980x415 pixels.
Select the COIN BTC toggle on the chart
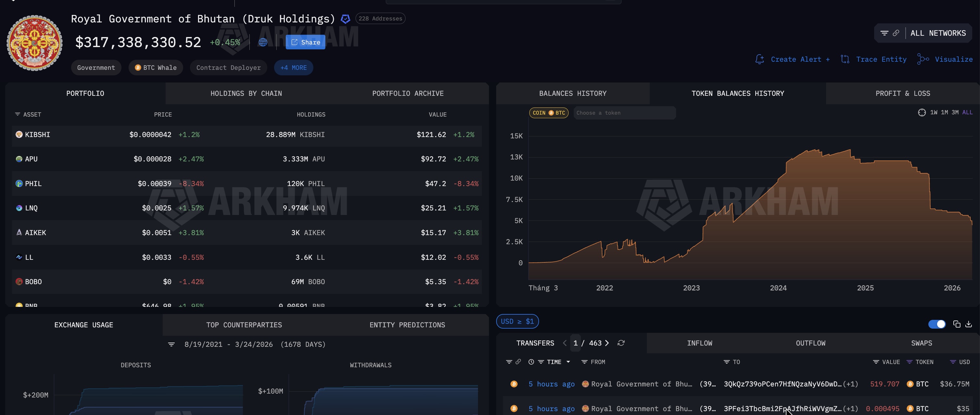pyautogui.click(x=548, y=113)
